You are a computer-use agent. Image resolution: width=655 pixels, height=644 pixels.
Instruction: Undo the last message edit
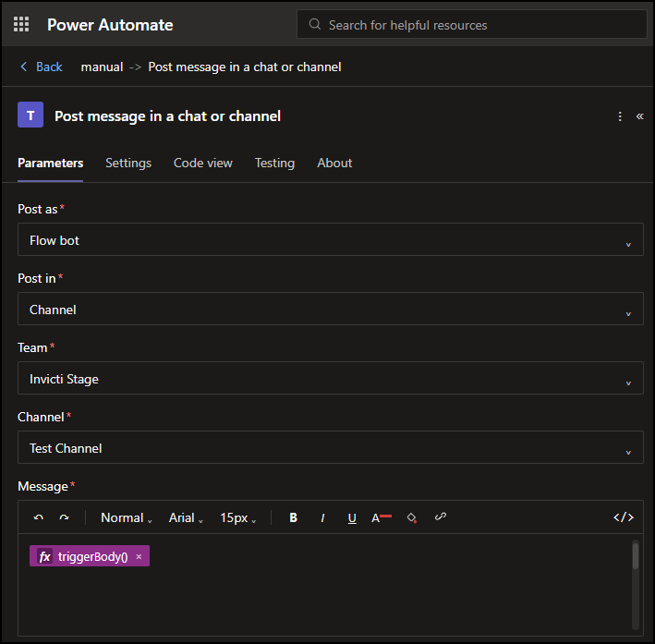point(39,517)
